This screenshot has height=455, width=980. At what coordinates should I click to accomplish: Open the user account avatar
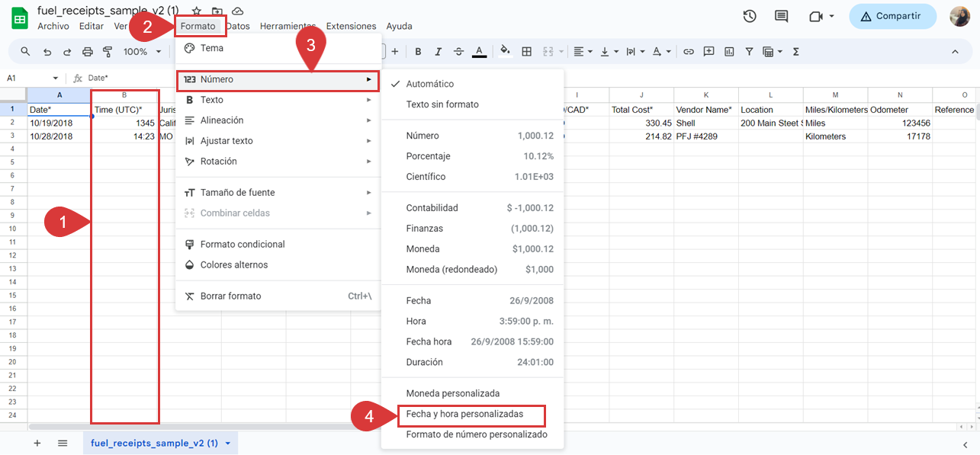[x=959, y=16]
